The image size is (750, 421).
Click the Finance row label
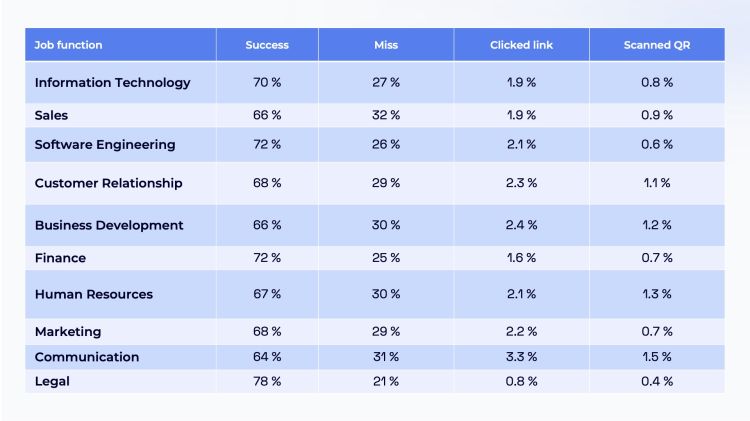tap(60, 258)
